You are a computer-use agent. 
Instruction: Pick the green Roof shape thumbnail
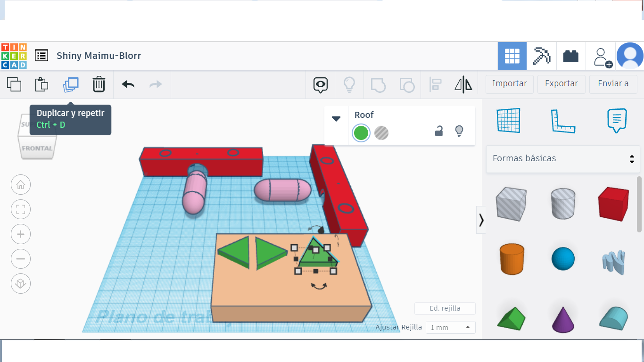tap(511, 319)
